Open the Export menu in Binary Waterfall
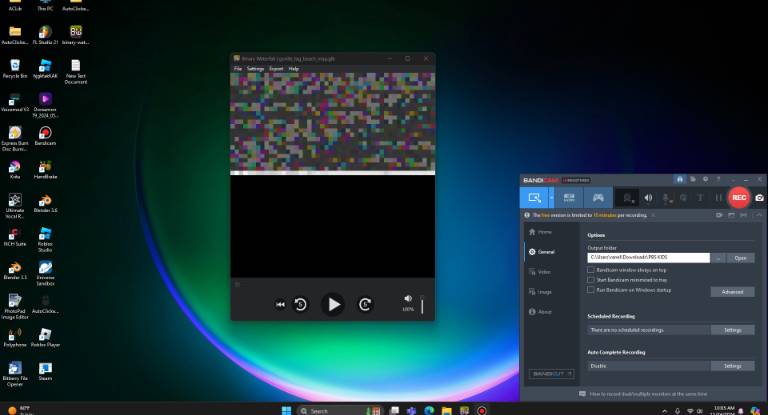Screen dimensions: 768x415 pyautogui.click(x=276, y=69)
